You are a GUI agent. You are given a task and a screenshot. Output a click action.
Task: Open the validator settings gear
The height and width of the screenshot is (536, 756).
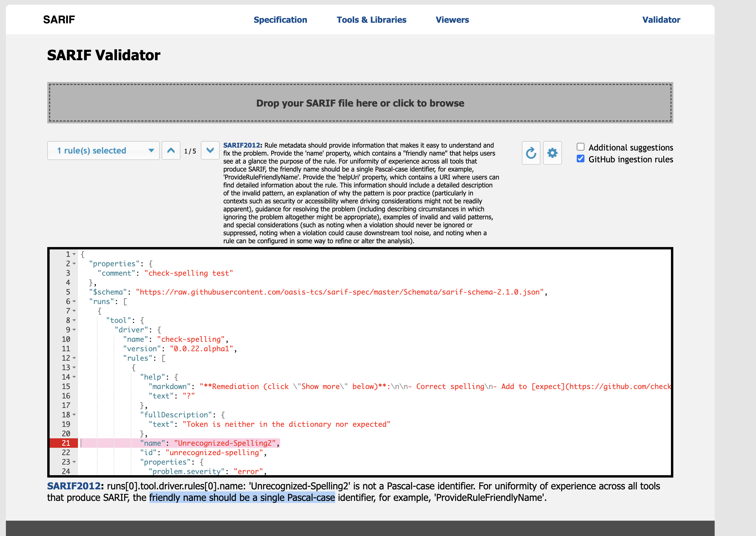(552, 153)
